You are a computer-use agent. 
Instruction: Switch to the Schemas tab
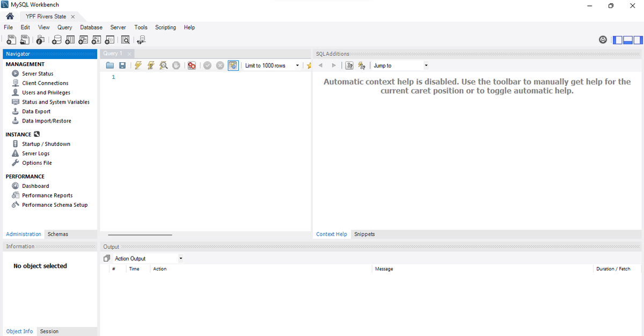coord(57,234)
